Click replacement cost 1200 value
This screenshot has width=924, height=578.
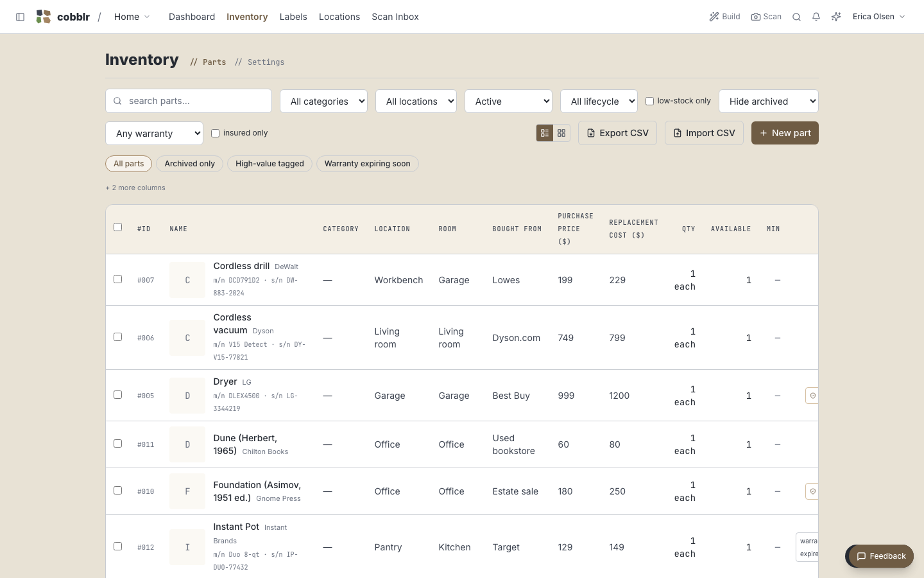pos(619,396)
